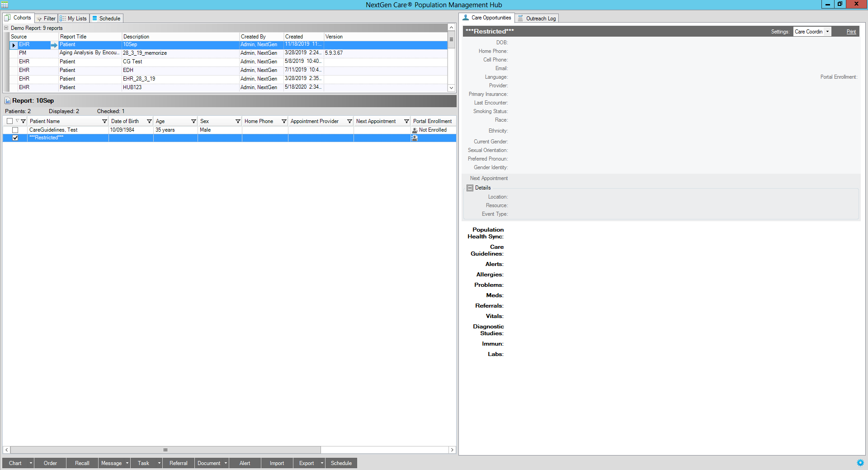868x470 pixels.
Task: Filter the Date of Birth column
Action: (x=149, y=121)
